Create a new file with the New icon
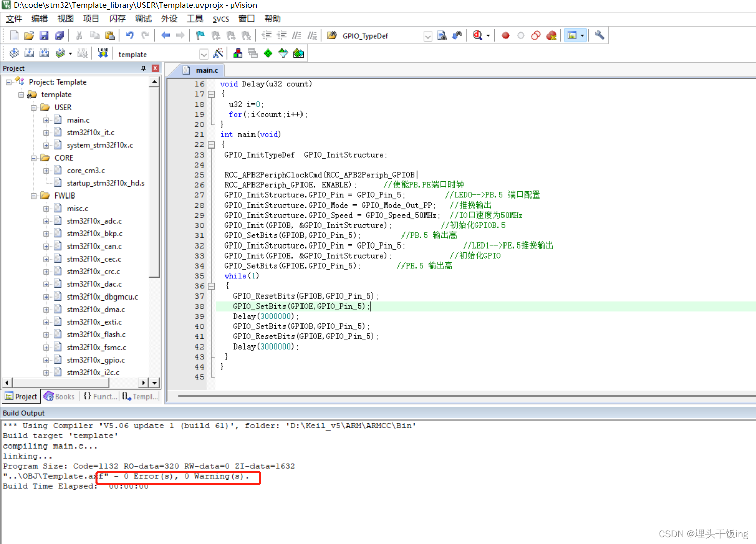 (14, 35)
